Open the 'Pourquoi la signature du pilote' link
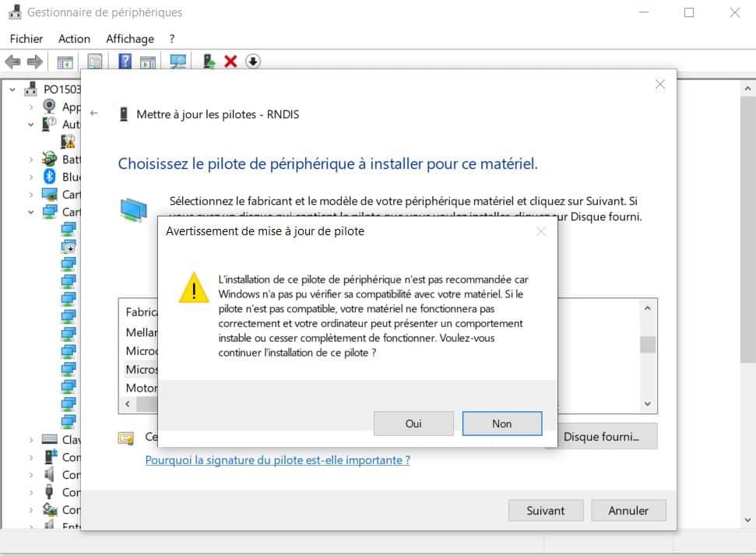Screen dimensions: 756x556 (x=278, y=460)
